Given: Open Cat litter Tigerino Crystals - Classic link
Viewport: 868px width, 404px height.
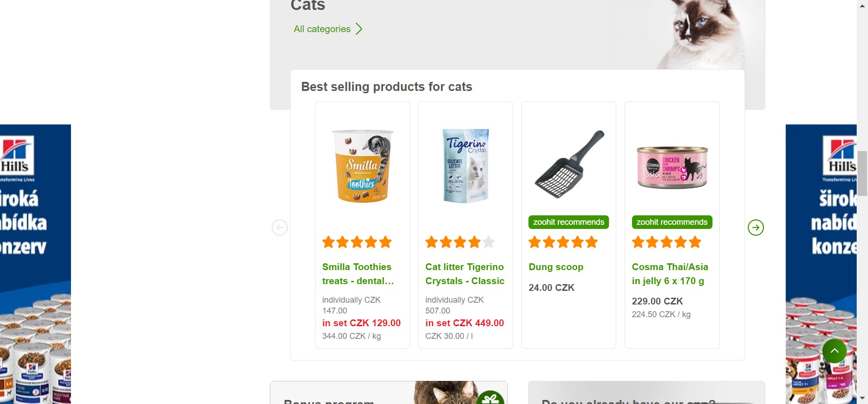Looking at the screenshot, I should coord(465,274).
